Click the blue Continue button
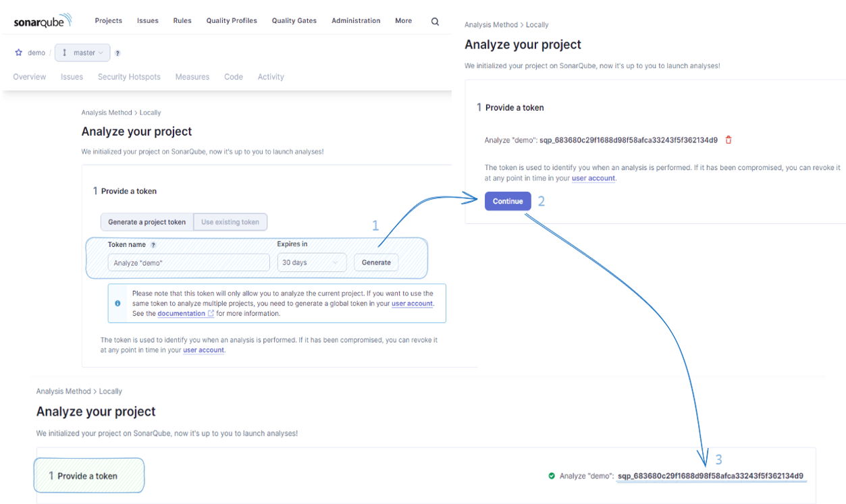This screenshot has width=846, height=504. pyautogui.click(x=508, y=201)
